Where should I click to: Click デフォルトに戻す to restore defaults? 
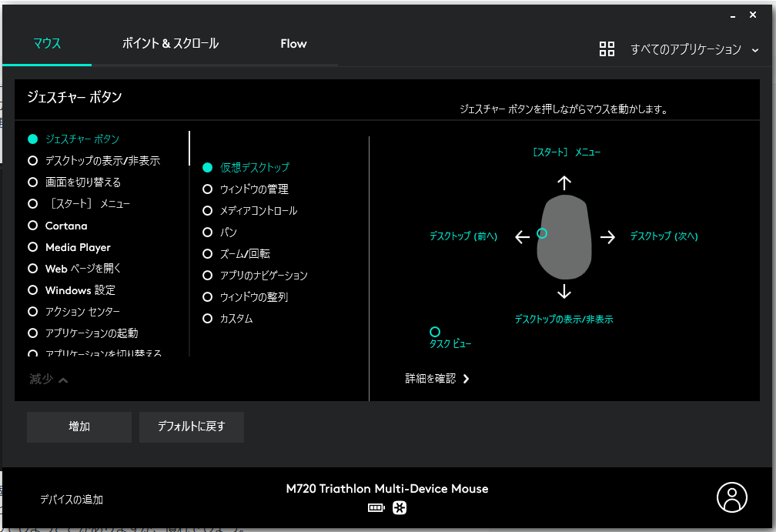coord(191,427)
